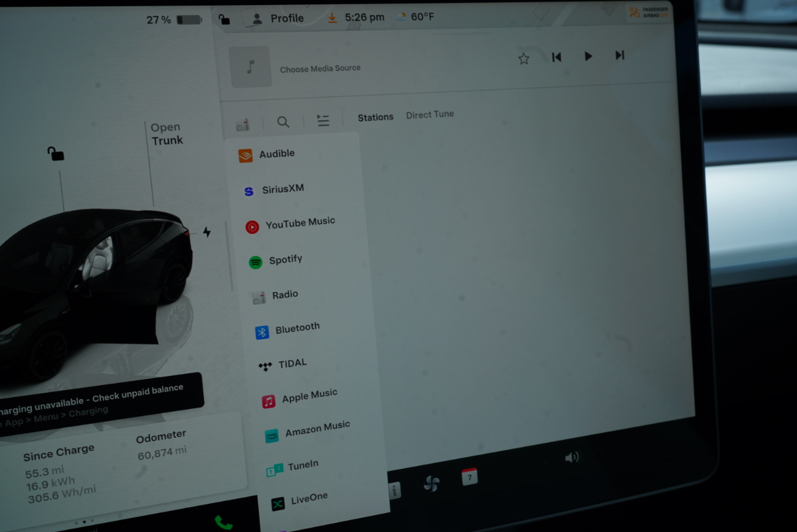
Task: Choose Bluetooth as the audio source
Action: coord(288,329)
